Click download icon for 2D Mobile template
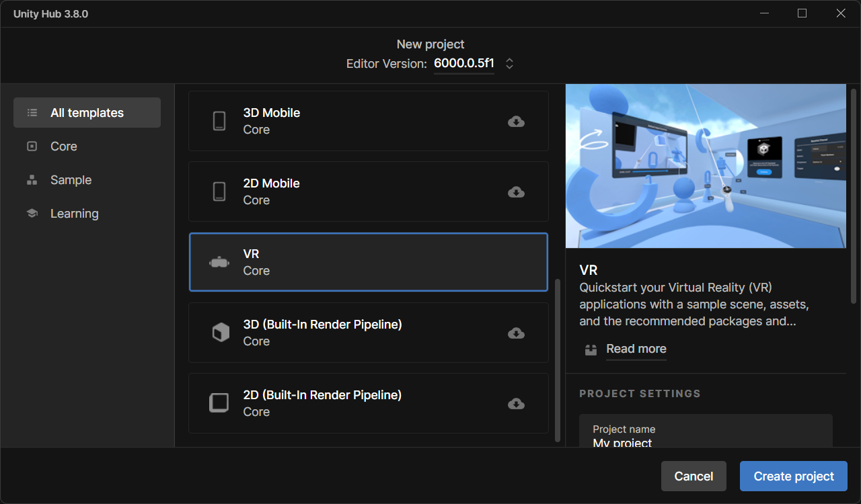Screen dimensions: 861x504 pyautogui.click(x=516, y=192)
